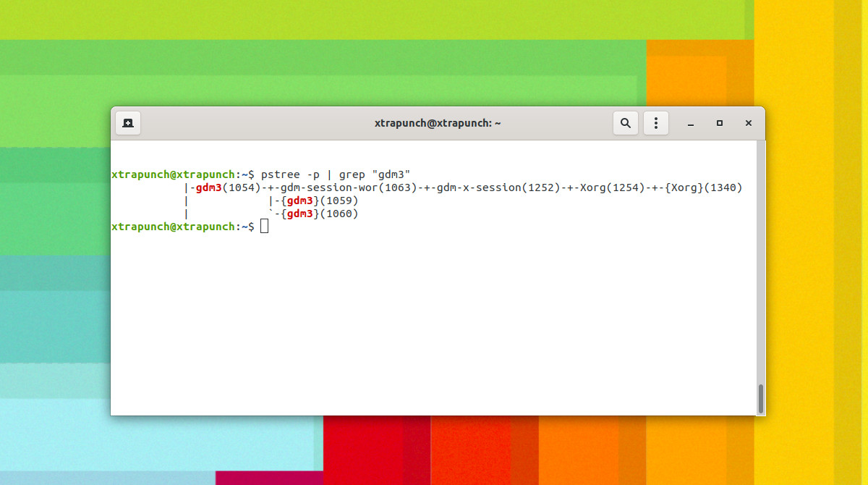This screenshot has height=485, width=868.
Task: Open the terminal options menu
Action: tap(655, 123)
